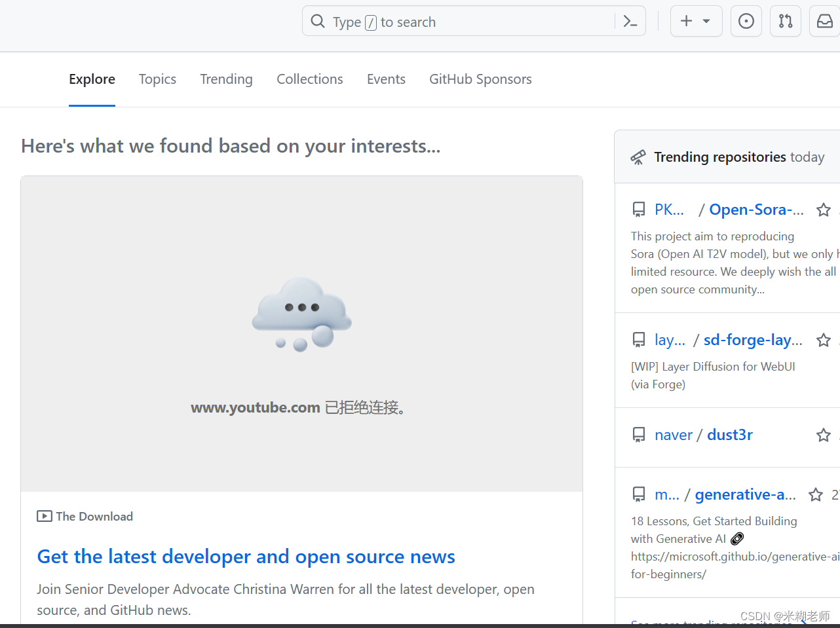840x628 pixels.
Task: Click the video icon beside The Download
Action: pyautogui.click(x=45, y=516)
